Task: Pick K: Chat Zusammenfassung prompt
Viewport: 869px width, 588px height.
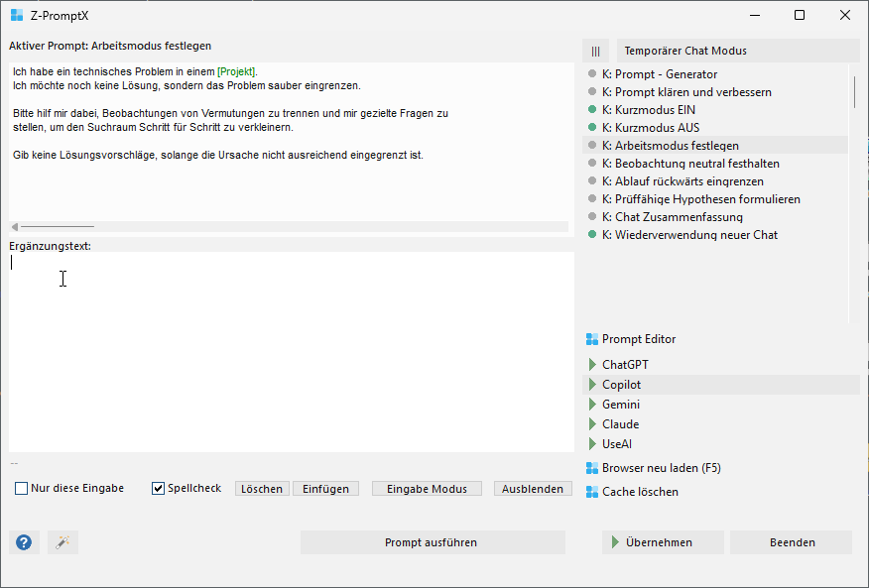Action: [679, 217]
